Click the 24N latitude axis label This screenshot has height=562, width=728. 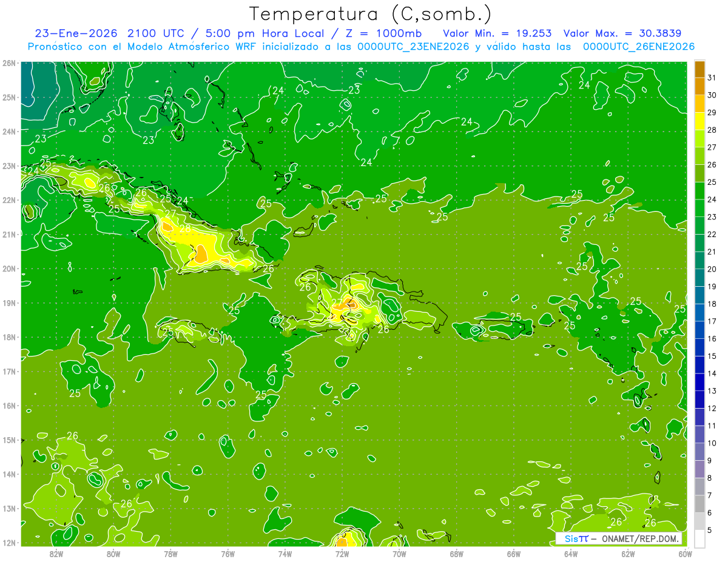pyautogui.click(x=10, y=132)
